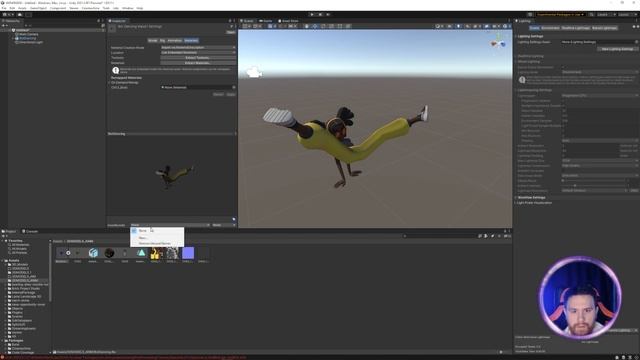This screenshot has width=640, height=360.
Task: Click the global search icon near Layers
Action: tap(591, 14)
